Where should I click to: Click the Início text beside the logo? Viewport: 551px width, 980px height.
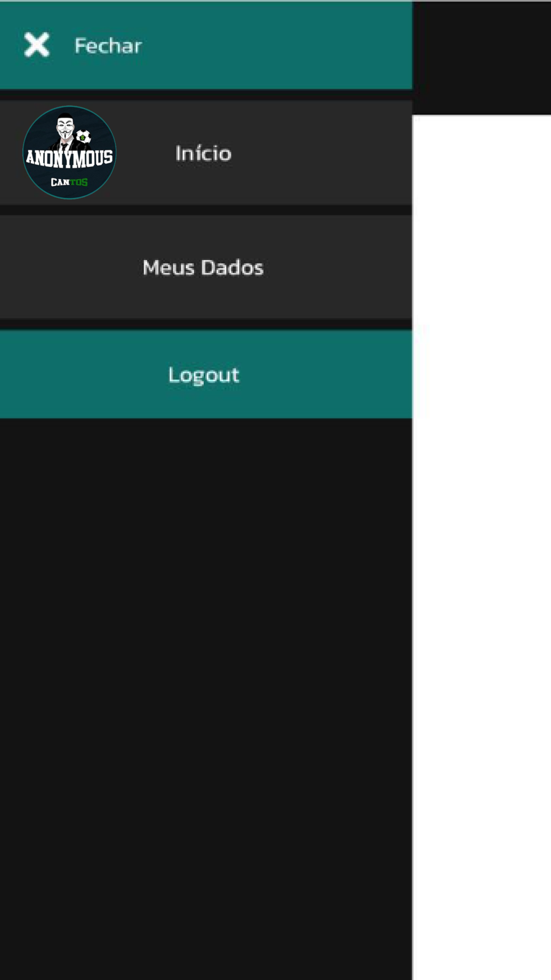point(203,153)
